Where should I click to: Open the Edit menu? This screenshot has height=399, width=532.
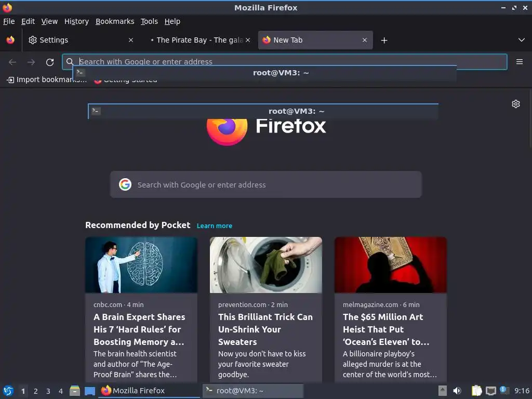28,21
